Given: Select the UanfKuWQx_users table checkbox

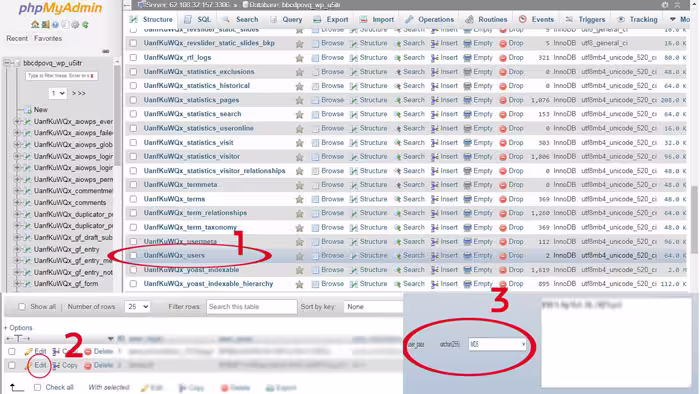Looking at the screenshot, I should click(x=133, y=256).
